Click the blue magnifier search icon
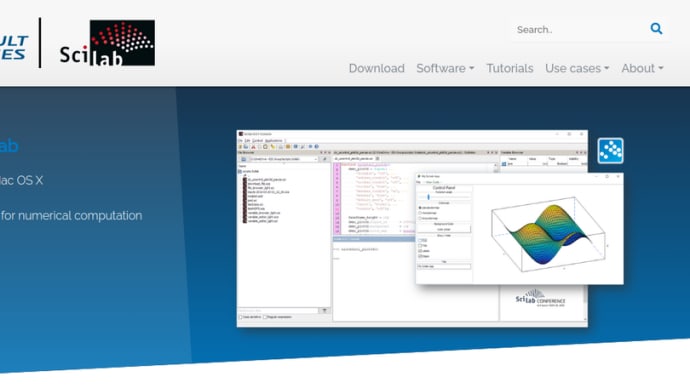The width and height of the screenshot is (690, 388). [x=656, y=29]
